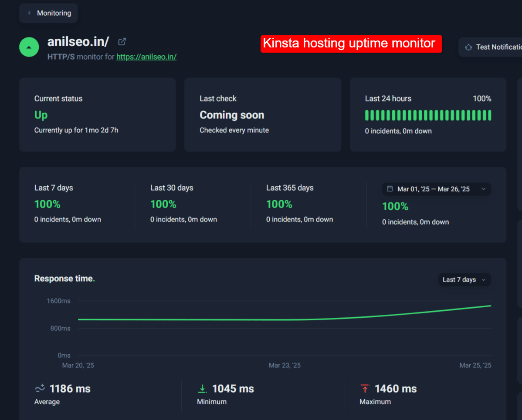Go back to the Monitoring page
The height and width of the screenshot is (420, 522).
tap(48, 13)
